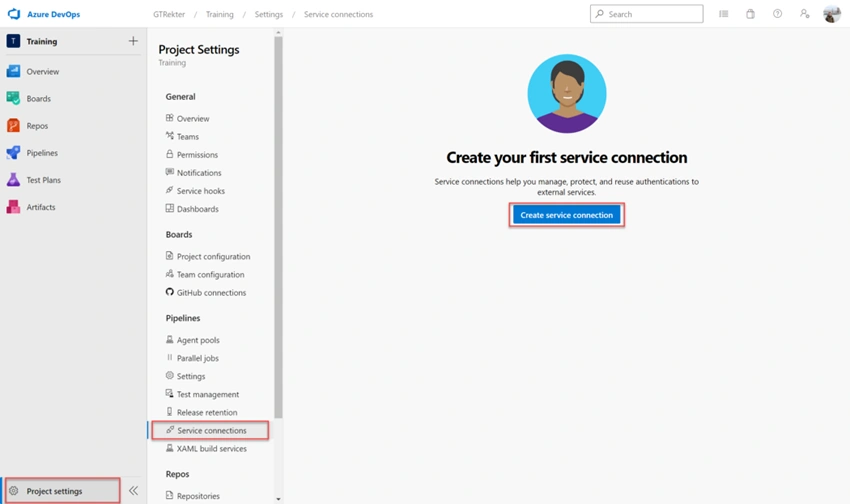Click the settings panel scrollbar thumb
The width and height of the screenshot is (850, 504).
(278, 228)
